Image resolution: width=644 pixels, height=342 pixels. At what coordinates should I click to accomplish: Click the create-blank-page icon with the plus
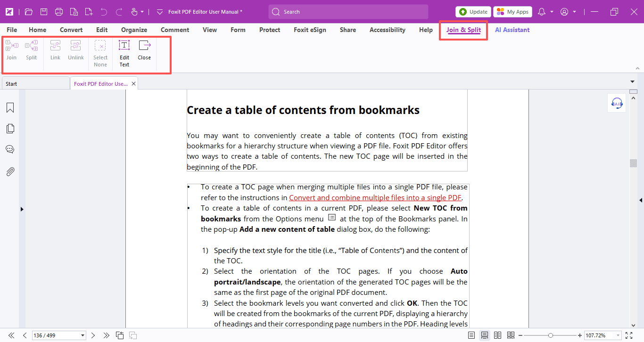click(x=89, y=12)
